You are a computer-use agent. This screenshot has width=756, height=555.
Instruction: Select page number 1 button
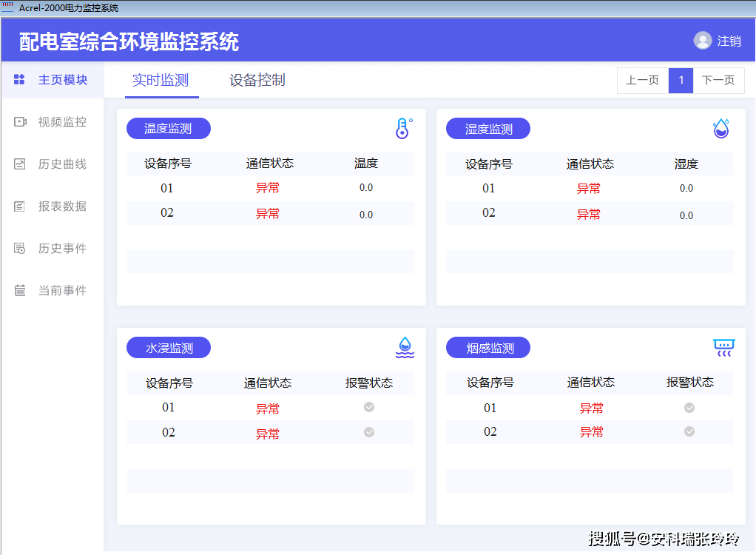click(x=681, y=81)
